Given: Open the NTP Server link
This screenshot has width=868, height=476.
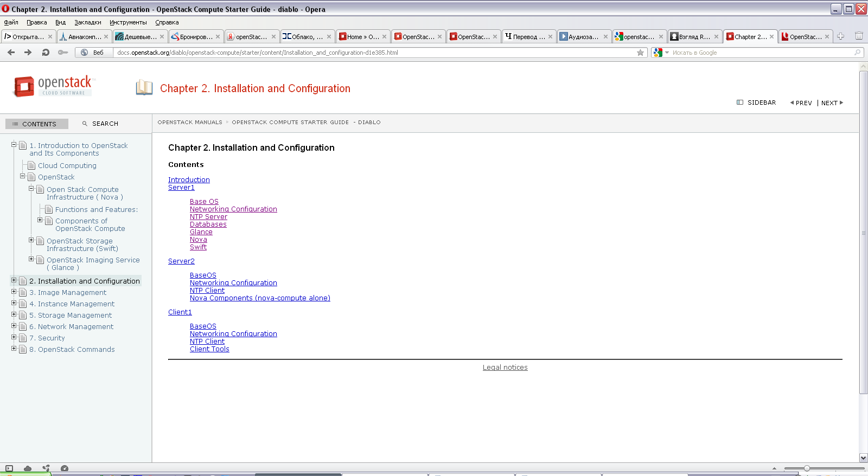Looking at the screenshot, I should point(208,216).
